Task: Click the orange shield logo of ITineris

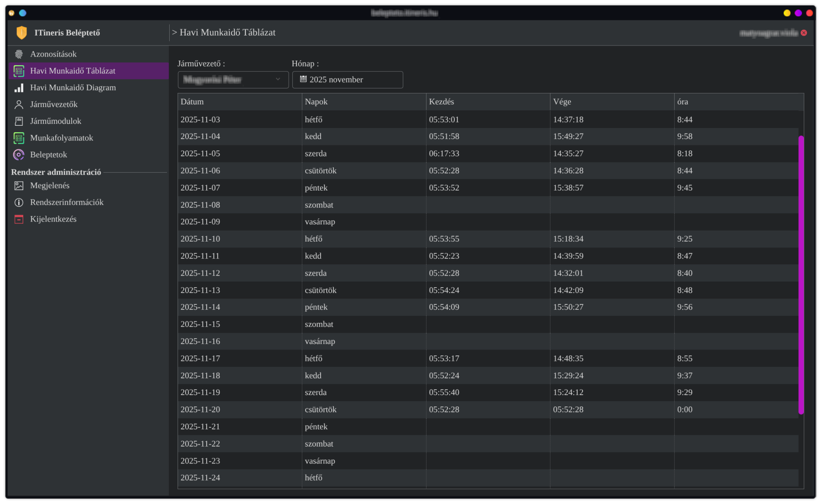Action: (x=21, y=33)
